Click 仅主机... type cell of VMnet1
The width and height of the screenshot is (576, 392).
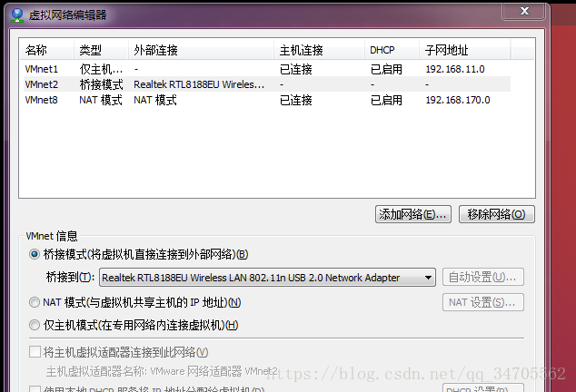(x=101, y=69)
